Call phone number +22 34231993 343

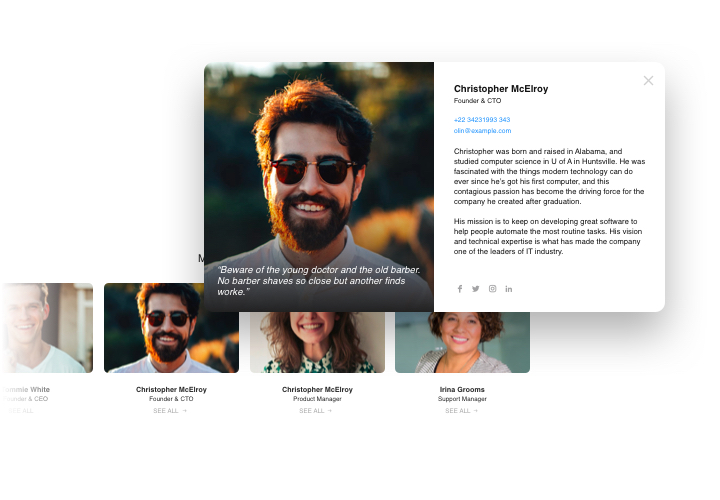tap(482, 120)
